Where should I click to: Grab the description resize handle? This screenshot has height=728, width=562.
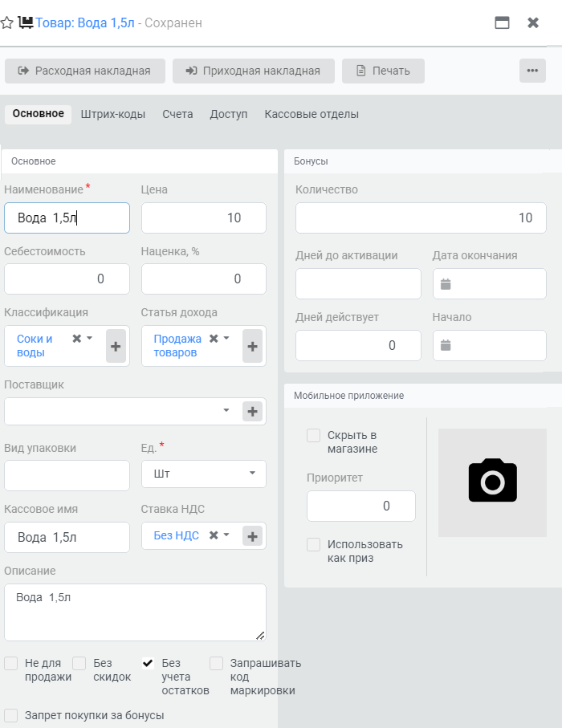tap(261, 636)
